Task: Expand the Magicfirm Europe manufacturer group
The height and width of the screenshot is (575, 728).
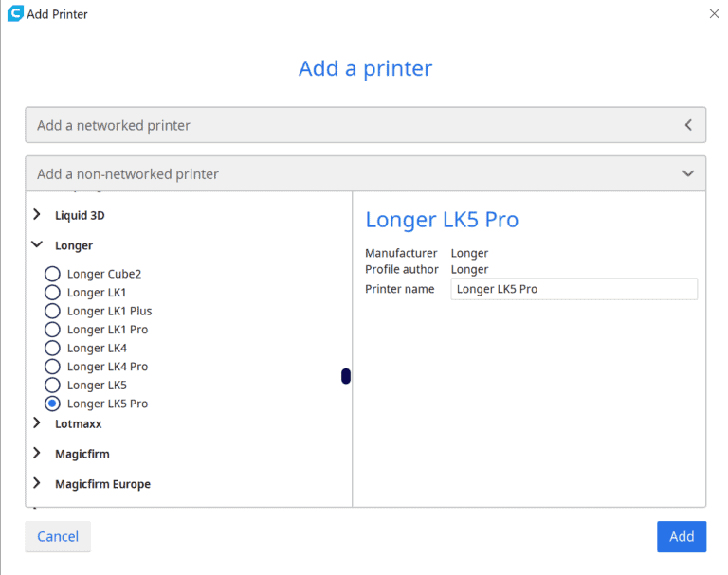Action: 37,483
